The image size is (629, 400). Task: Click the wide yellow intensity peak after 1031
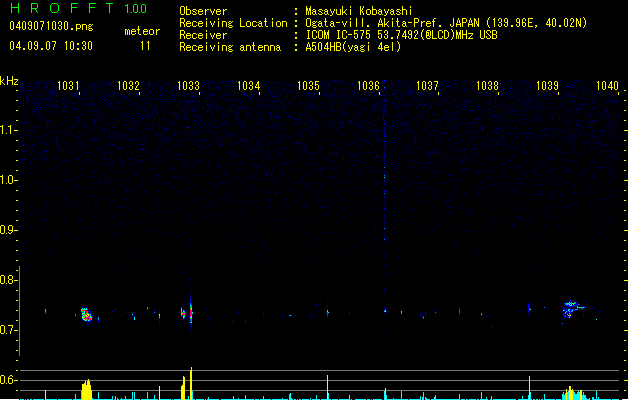coord(87,390)
